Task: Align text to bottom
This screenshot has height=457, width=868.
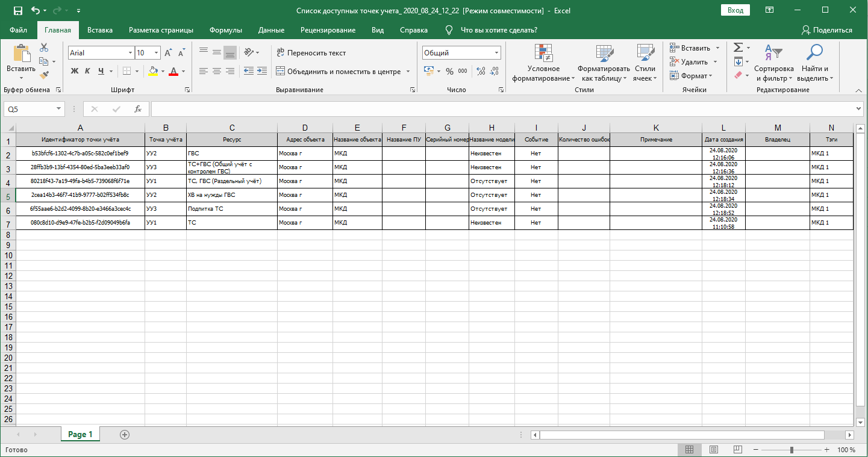Action: point(230,52)
